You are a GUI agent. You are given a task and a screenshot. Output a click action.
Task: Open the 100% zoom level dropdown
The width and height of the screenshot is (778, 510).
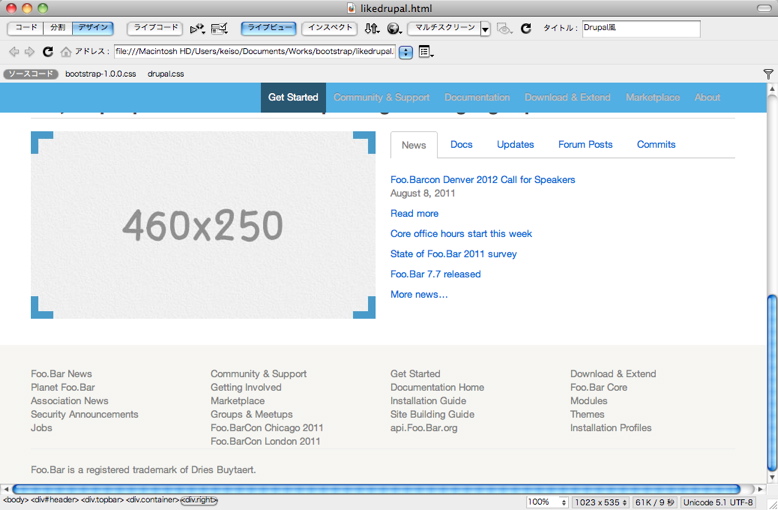click(x=547, y=502)
